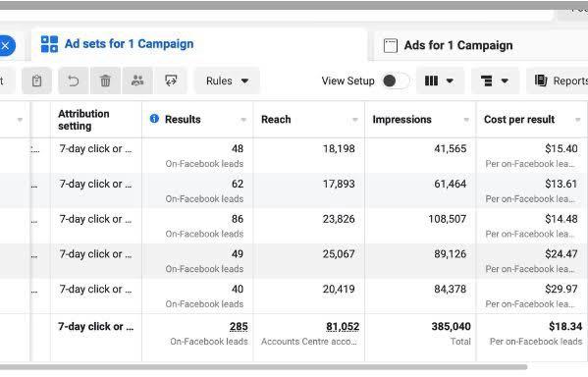The height and width of the screenshot is (377, 588).
Task: Open the Results column sort arrow
Action: click(x=243, y=120)
